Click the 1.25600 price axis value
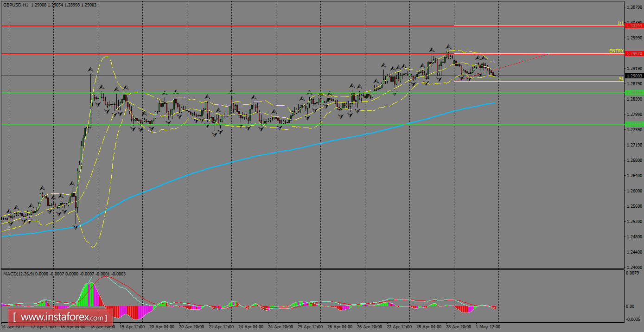Viewport: 644px width, 332px height. [x=634, y=206]
